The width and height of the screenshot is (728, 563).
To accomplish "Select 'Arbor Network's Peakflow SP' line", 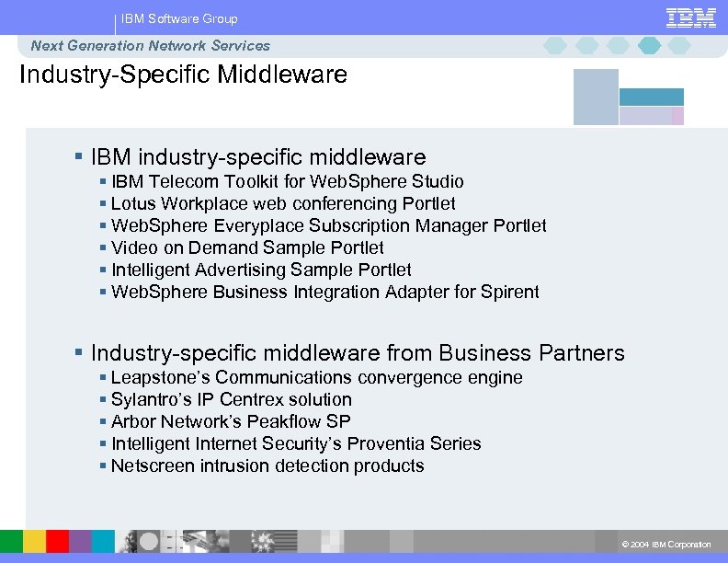I will coord(231,421).
